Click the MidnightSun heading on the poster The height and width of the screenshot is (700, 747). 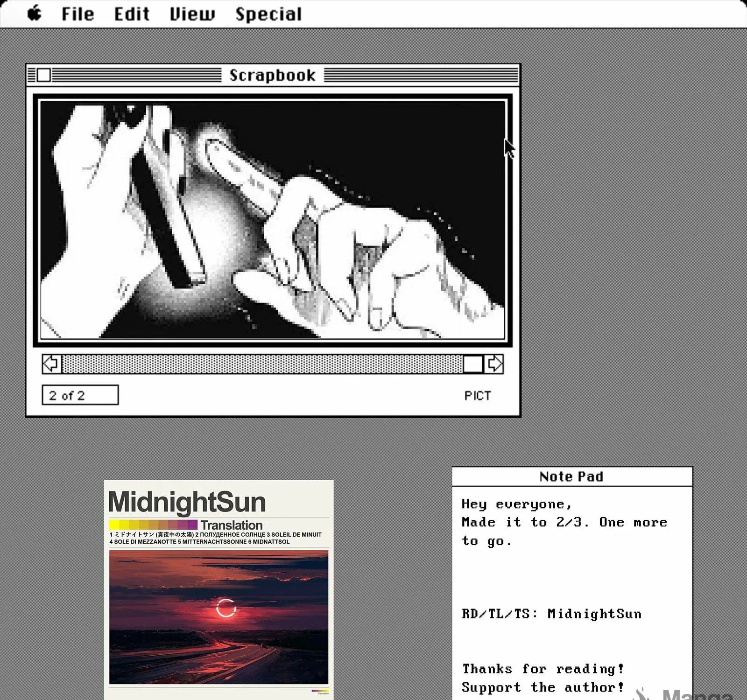pyautogui.click(x=187, y=502)
